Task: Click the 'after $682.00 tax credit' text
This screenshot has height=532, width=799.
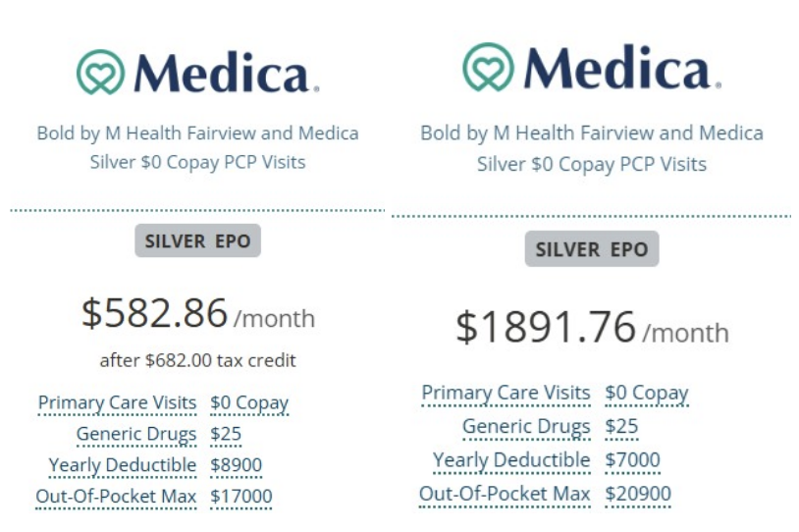Action: tap(197, 360)
